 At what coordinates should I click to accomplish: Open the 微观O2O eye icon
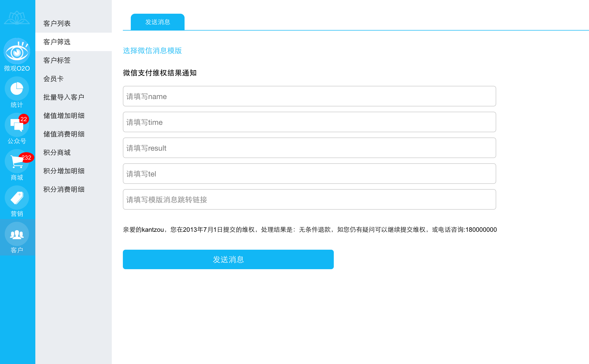point(17,51)
